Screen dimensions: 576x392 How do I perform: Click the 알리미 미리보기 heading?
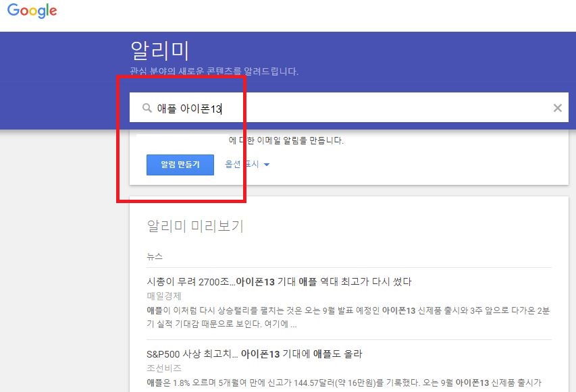tap(195, 226)
